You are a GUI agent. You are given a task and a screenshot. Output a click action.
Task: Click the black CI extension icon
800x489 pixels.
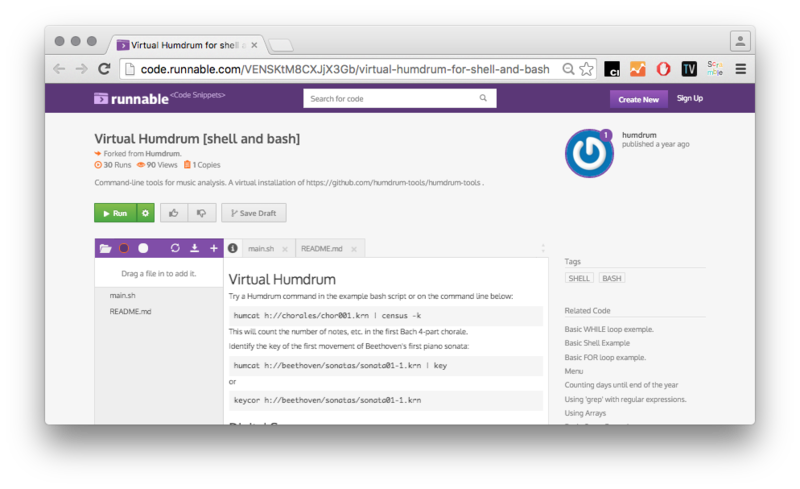point(612,69)
